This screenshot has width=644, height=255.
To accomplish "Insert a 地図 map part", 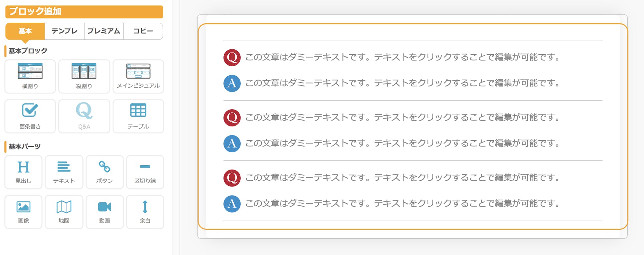I will (x=64, y=212).
